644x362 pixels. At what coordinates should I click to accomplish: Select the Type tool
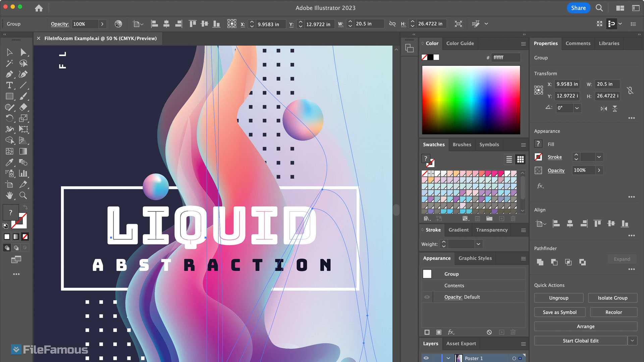coord(9,85)
